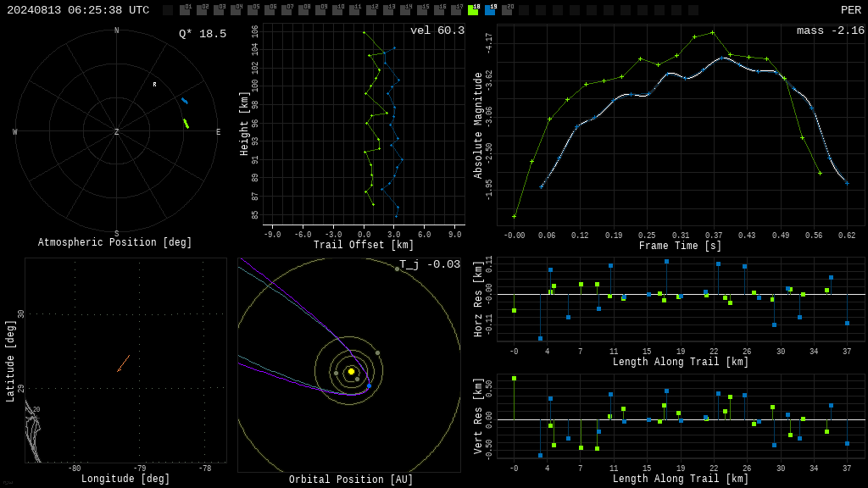Image resolution: width=868 pixels, height=488 pixels.
Task: Click the green meteor trail in the sky plot
Action: (186, 124)
